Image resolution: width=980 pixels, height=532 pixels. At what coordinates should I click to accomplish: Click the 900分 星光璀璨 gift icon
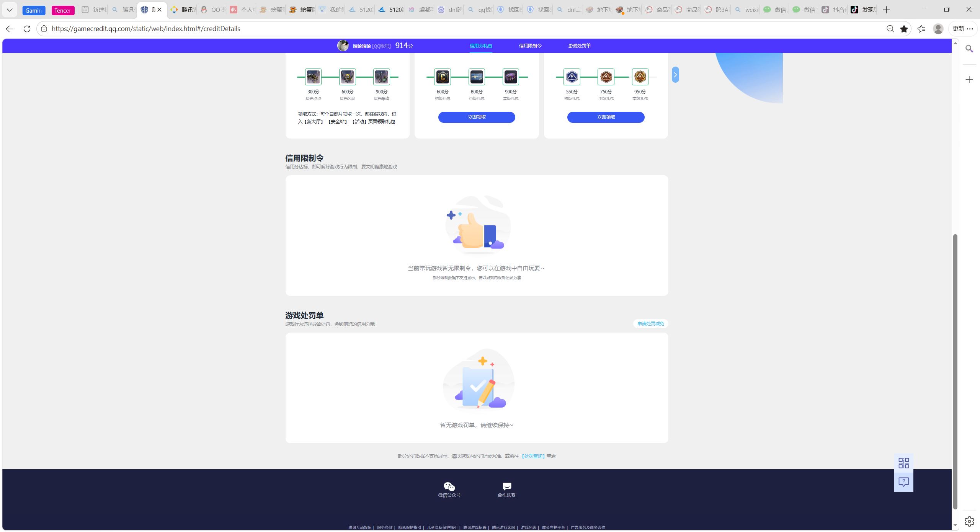(381, 77)
